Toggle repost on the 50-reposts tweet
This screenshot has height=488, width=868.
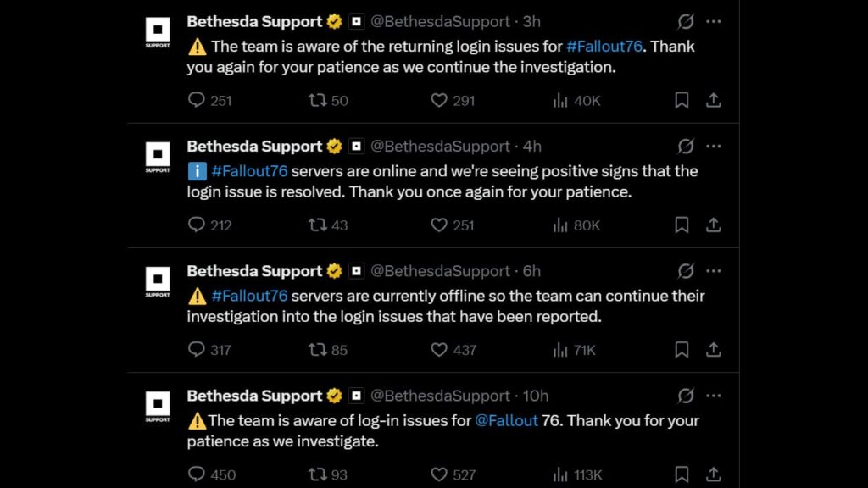point(318,100)
